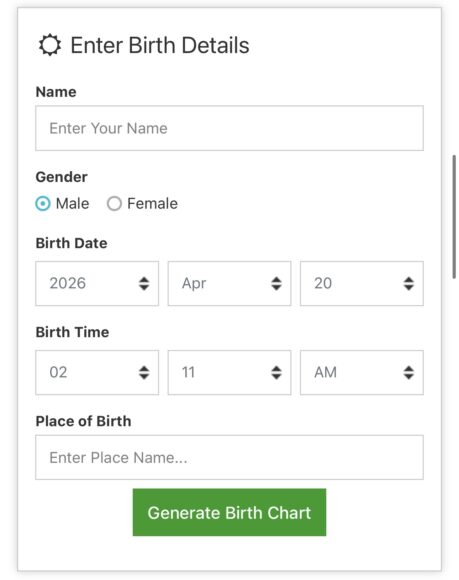Open the birth minute dropdown showing 11
The image size is (459, 580).
point(229,372)
